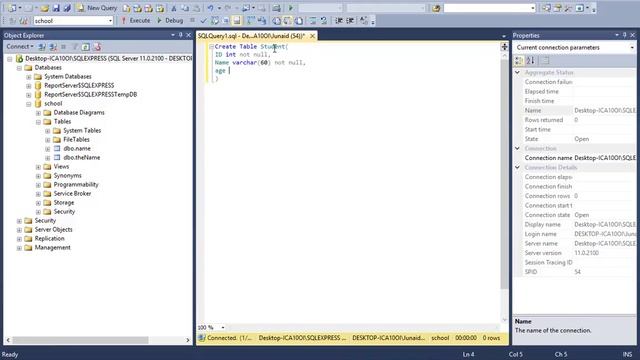Click the Filter icon in Object Explorer
The image size is (640, 360).
[x=75, y=47]
